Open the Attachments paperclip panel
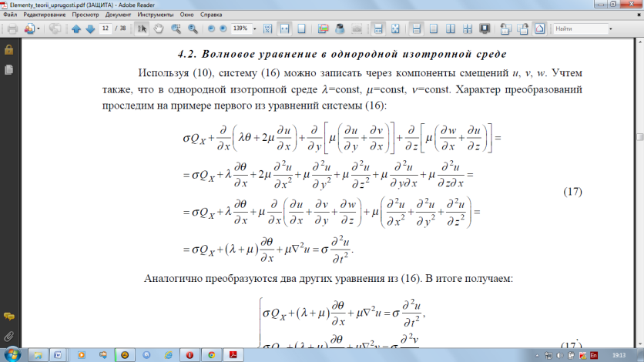This screenshot has height=362, width=644. click(x=8, y=337)
